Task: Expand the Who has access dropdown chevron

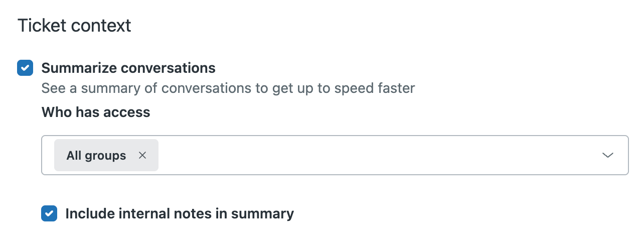Action: point(608,156)
